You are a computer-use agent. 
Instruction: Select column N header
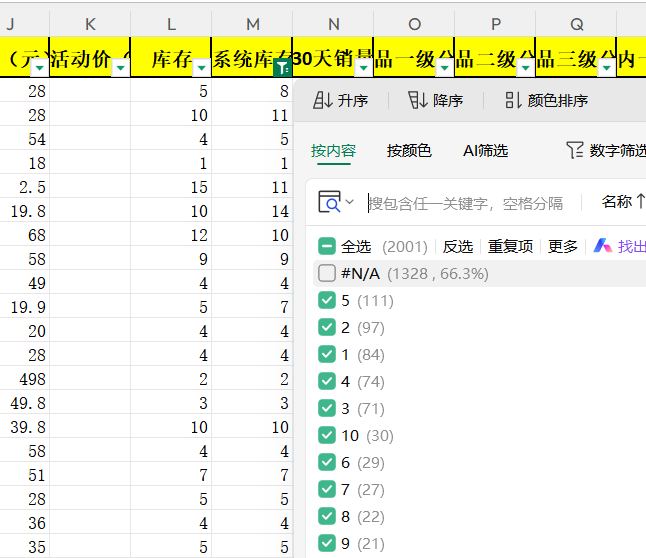tap(333, 24)
